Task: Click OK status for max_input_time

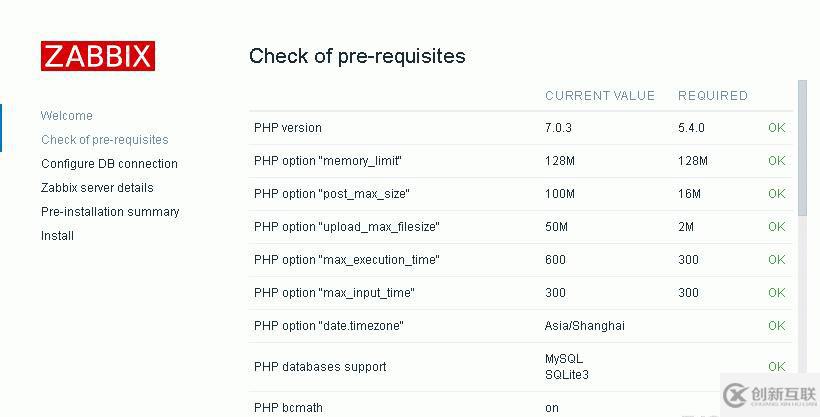Action: pyautogui.click(x=777, y=293)
